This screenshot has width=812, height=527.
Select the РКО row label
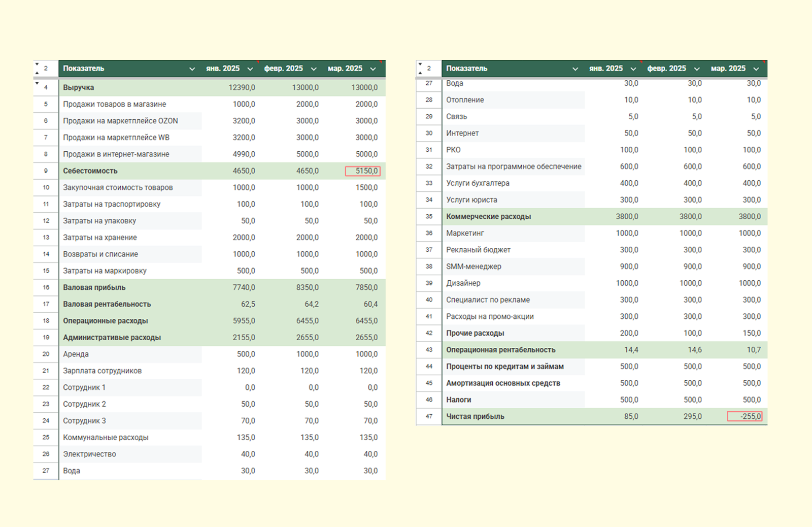(x=454, y=150)
